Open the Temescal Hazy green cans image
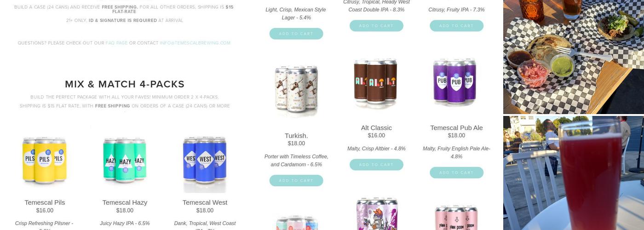 [125, 160]
